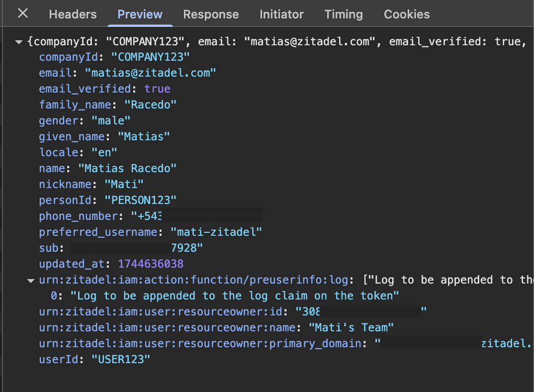Click the personId "PERSON123" row

point(107,200)
